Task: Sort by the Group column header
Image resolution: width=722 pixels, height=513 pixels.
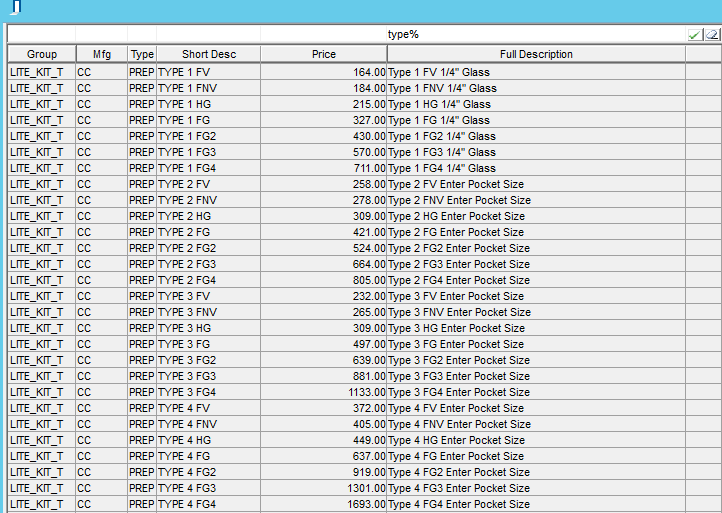Action: pos(42,54)
